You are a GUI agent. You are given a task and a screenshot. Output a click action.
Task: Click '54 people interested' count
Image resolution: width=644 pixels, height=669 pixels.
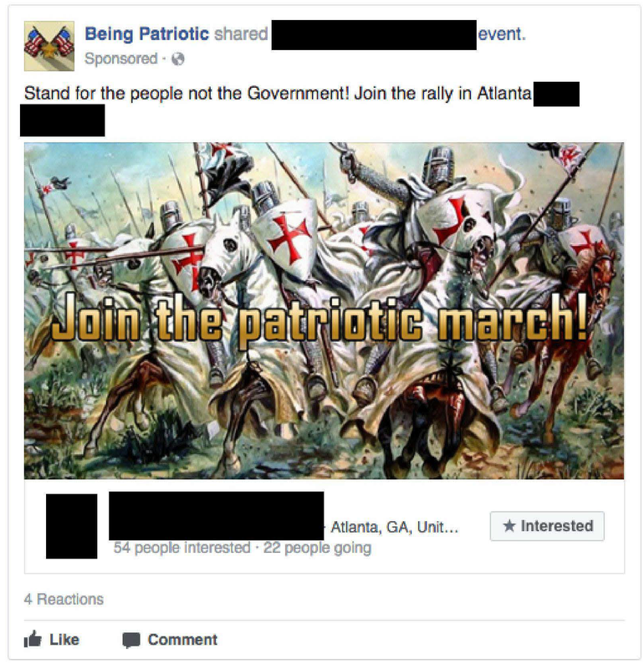click(x=181, y=548)
